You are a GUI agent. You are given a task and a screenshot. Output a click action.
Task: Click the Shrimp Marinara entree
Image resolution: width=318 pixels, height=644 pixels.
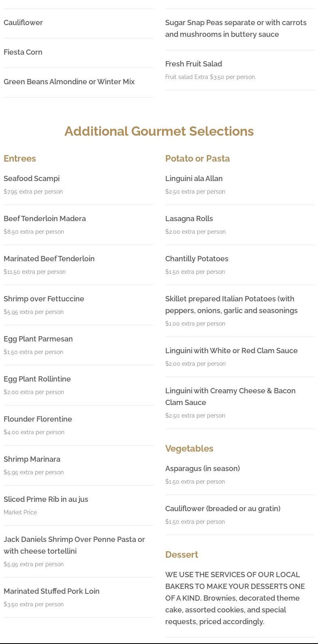[x=32, y=459]
